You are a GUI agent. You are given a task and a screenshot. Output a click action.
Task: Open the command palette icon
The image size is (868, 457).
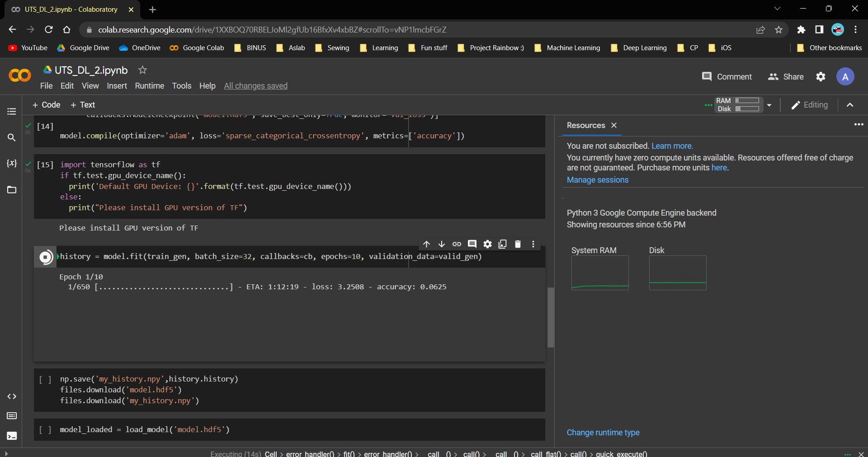[x=12, y=416]
